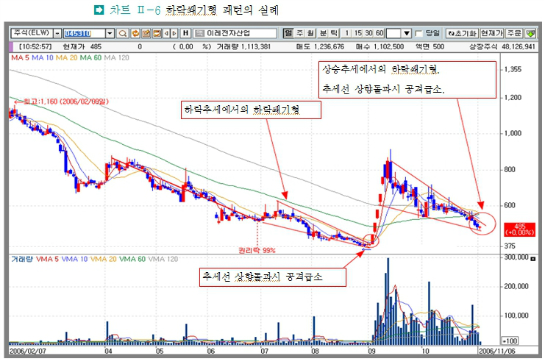Click the stock code input field
Viewport: 545px width, 360px height.
[84, 34]
